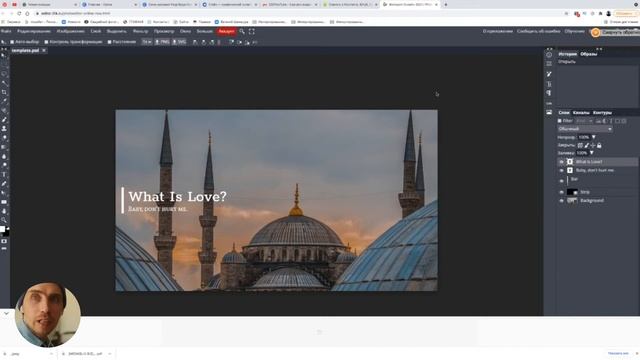Image resolution: width=640 pixels, height=360 pixels.
Task: Export with the PNG button
Action: (162, 42)
